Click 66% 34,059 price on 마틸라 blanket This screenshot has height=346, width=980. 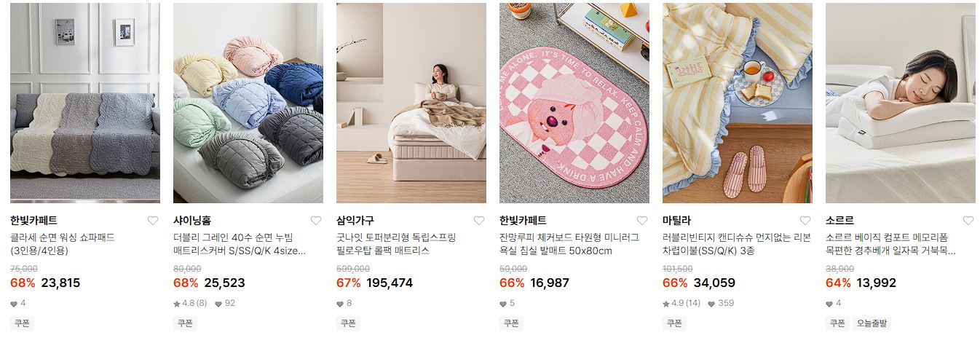tap(699, 283)
